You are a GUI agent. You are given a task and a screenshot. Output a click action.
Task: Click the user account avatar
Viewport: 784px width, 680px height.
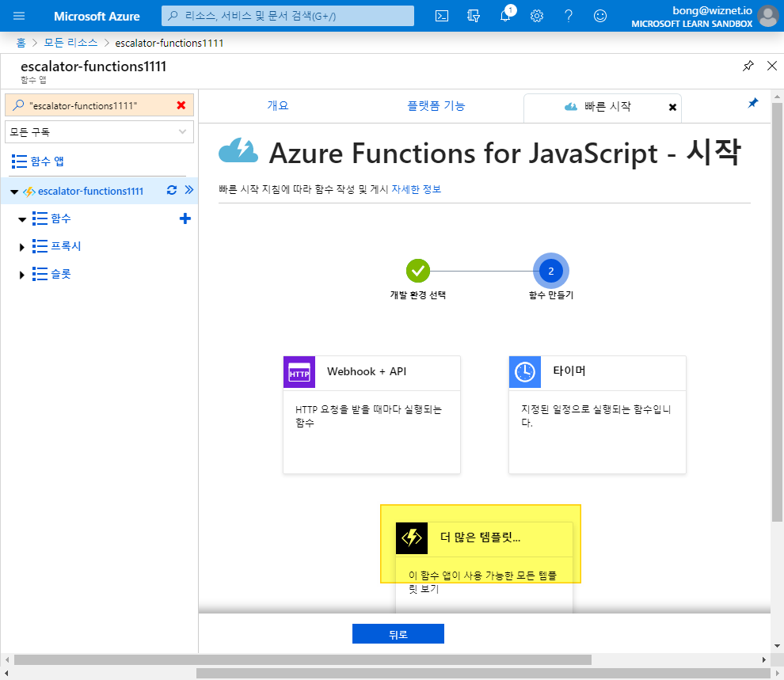pos(768,16)
